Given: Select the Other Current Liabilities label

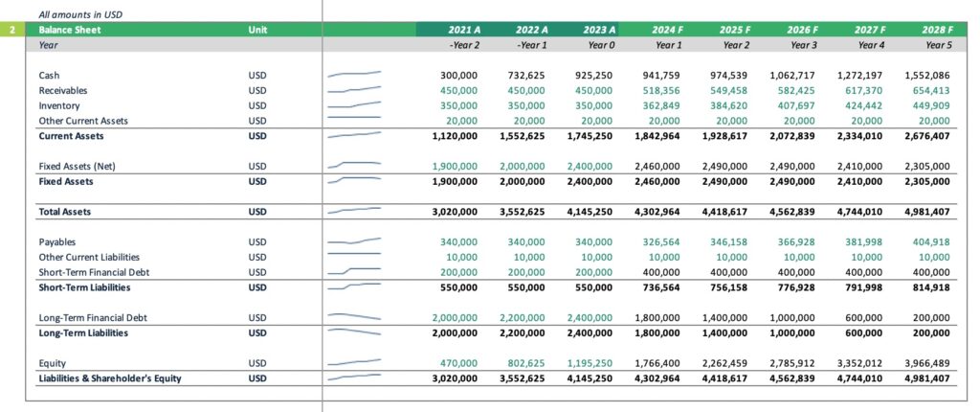Looking at the screenshot, I should [x=89, y=257].
